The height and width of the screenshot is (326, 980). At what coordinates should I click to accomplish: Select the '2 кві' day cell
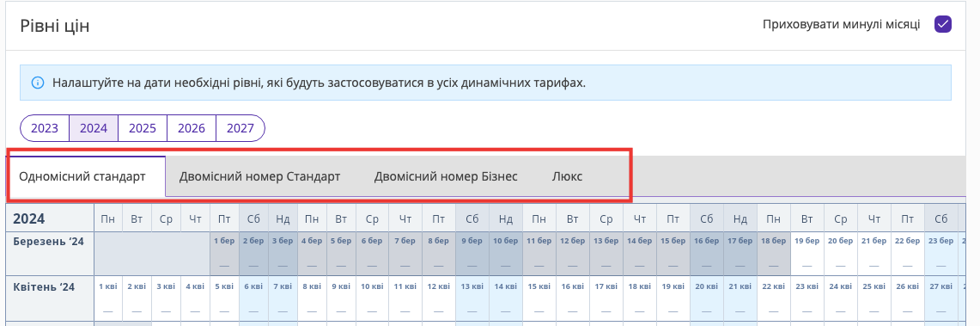pyautogui.click(x=137, y=298)
